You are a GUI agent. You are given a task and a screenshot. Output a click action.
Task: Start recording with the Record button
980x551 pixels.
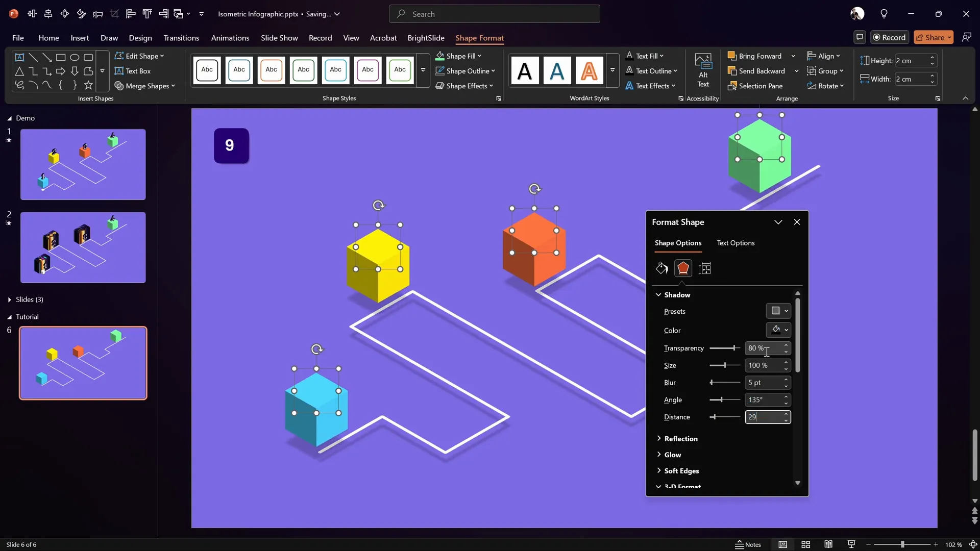890,37
